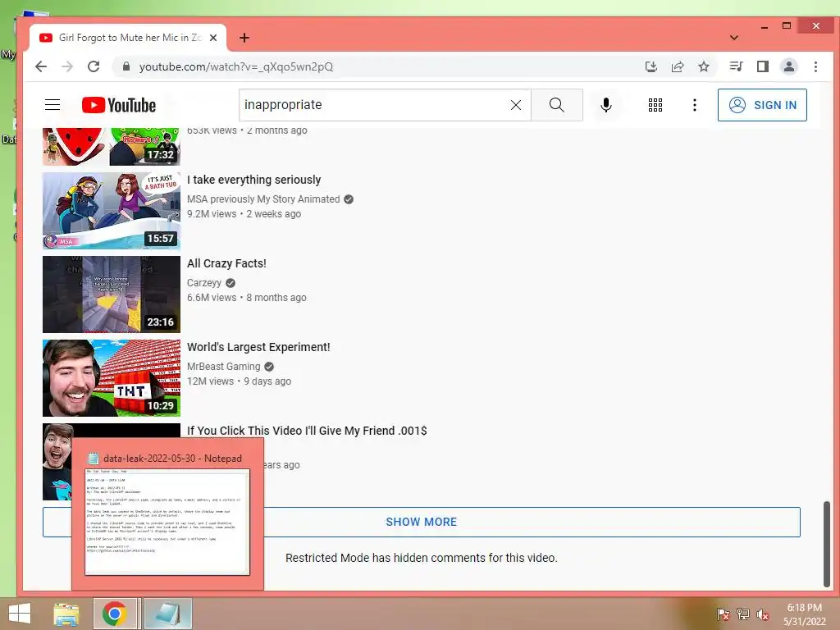840x630 pixels.
Task: Open the media control icon in Chrome
Action: tap(736, 66)
